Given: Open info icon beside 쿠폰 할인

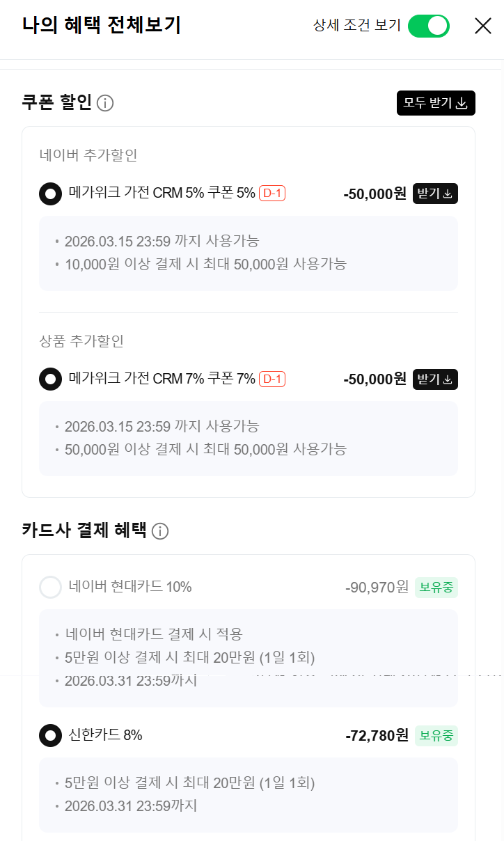Looking at the screenshot, I should (x=105, y=104).
